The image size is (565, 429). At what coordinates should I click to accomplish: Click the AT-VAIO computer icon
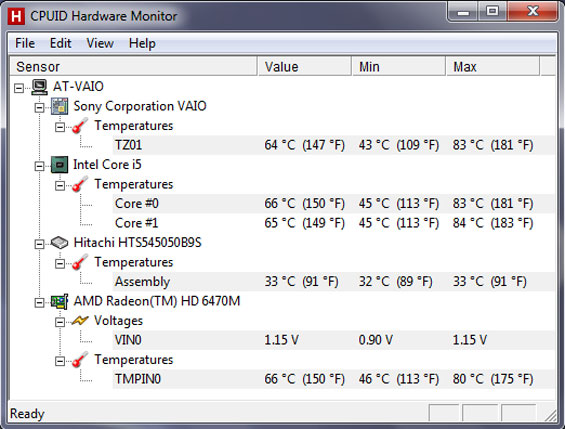39,87
